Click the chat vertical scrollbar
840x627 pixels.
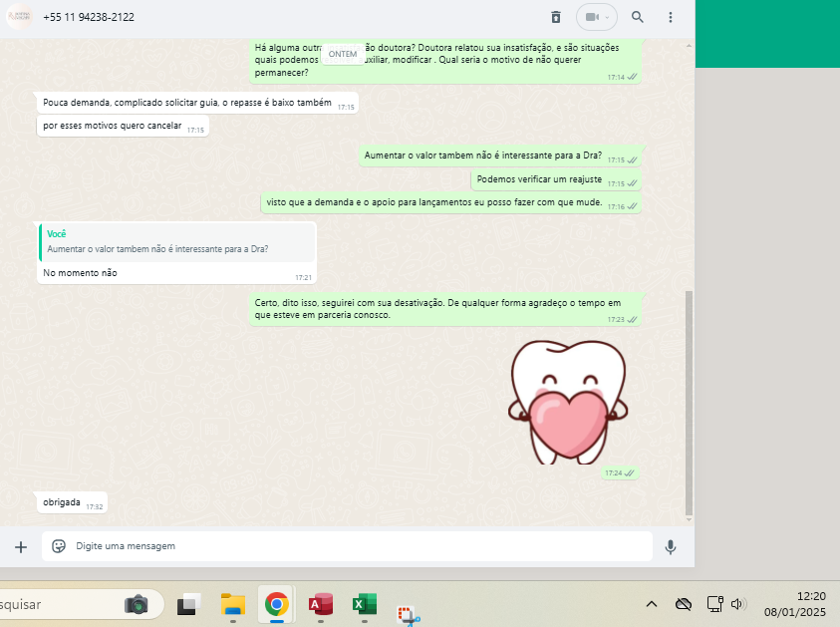click(x=688, y=399)
